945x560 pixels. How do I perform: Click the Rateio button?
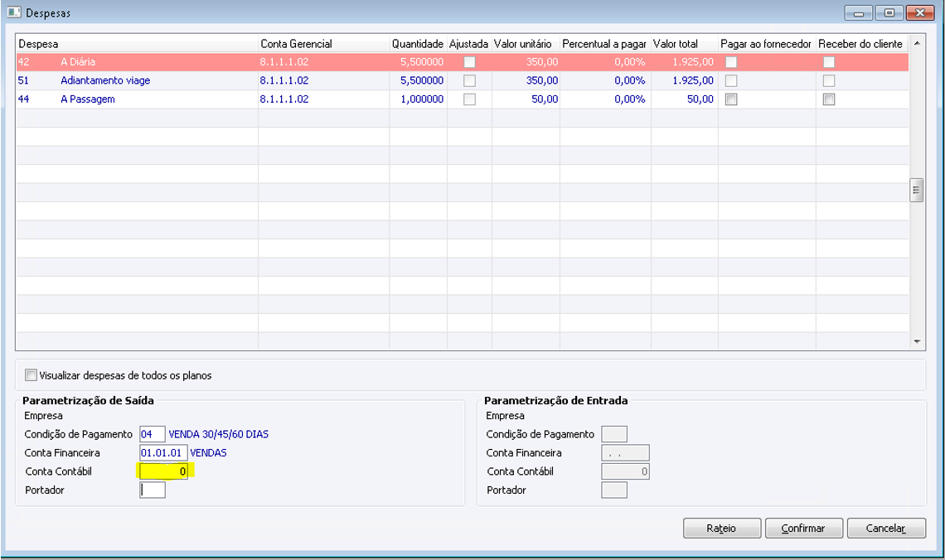click(x=721, y=528)
